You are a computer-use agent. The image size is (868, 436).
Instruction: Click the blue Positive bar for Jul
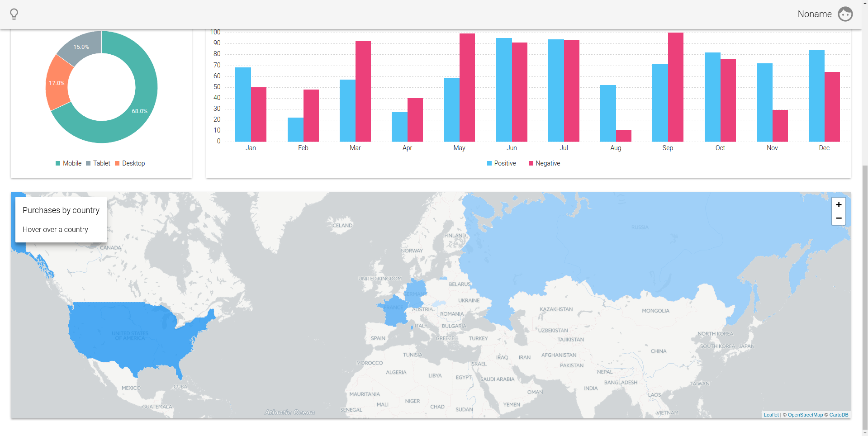(556, 90)
